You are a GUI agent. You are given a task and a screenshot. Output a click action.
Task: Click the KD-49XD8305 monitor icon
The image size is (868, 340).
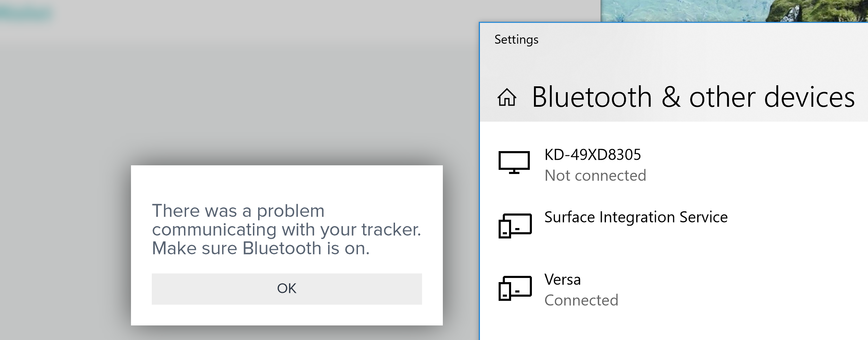[514, 162]
